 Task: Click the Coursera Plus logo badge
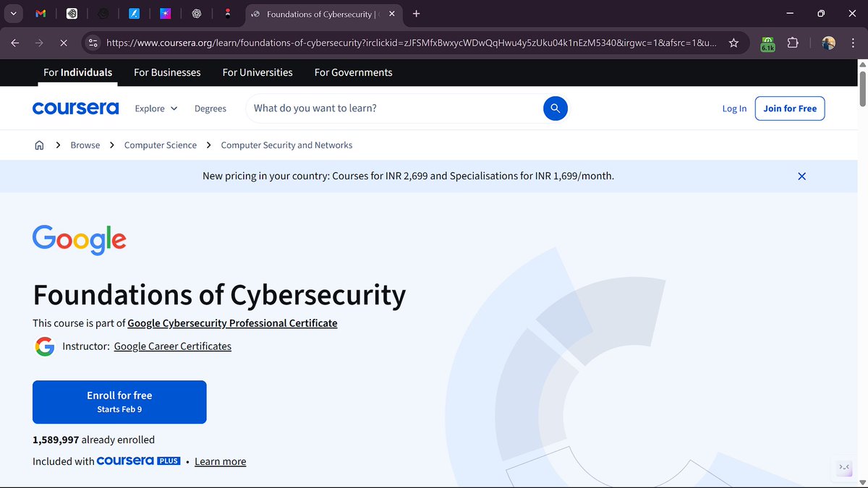(138, 461)
